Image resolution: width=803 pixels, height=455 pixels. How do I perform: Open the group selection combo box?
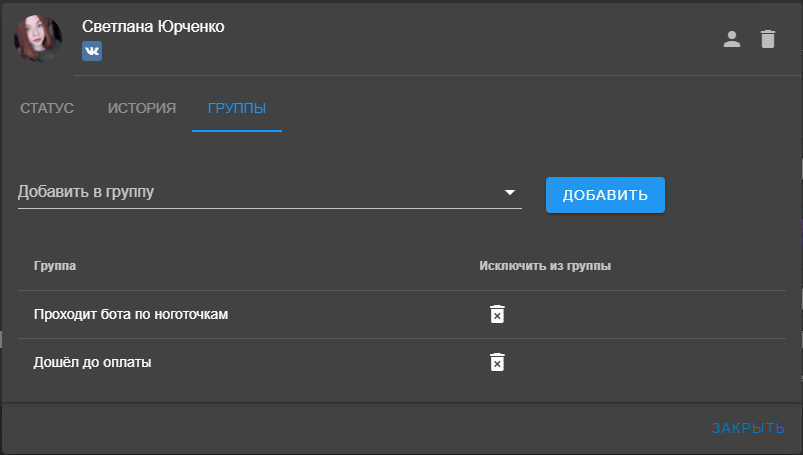[270, 192]
